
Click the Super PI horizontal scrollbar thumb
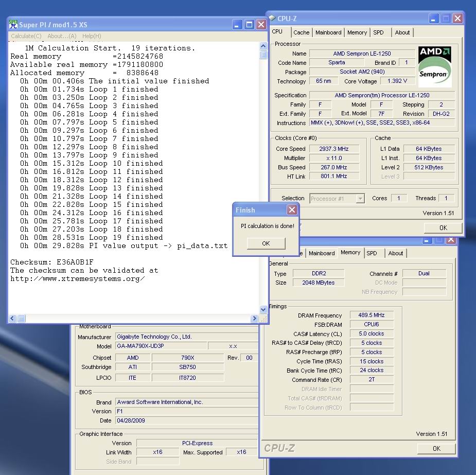[21, 319]
